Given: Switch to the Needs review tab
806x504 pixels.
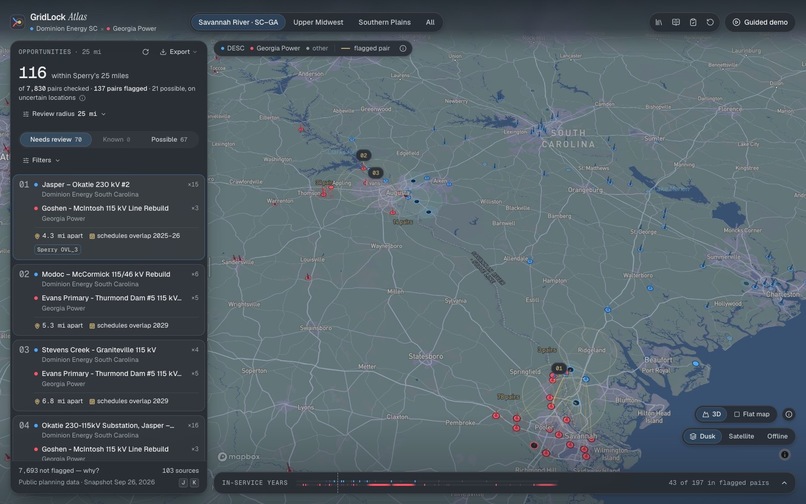Looking at the screenshot, I should pyautogui.click(x=56, y=139).
